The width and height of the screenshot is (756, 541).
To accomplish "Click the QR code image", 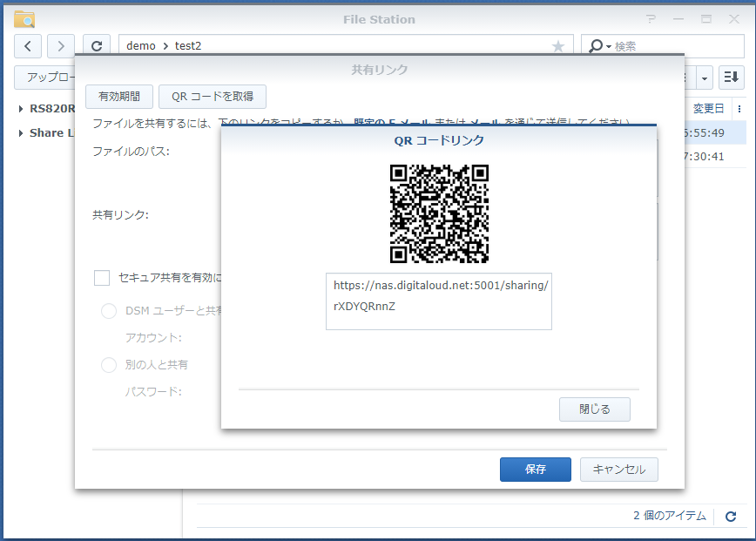I will (x=439, y=213).
